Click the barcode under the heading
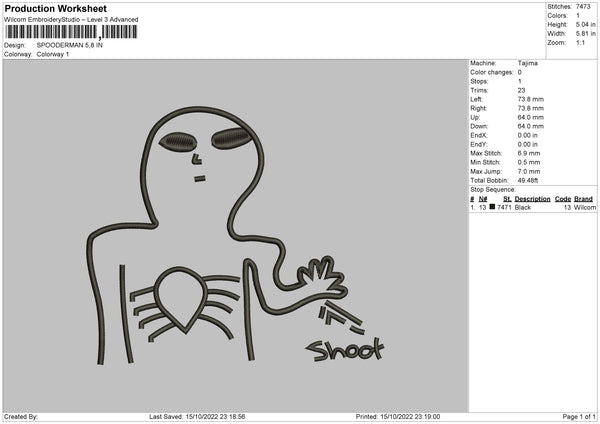The image size is (600, 424). click(x=71, y=32)
